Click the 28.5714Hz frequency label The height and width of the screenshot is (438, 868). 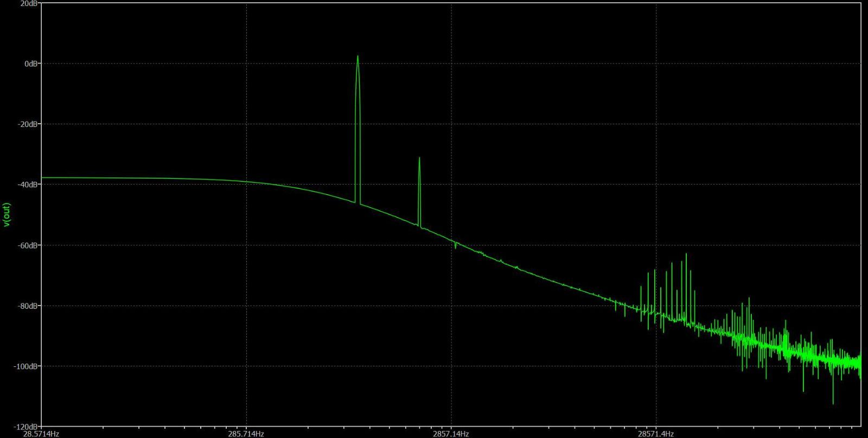tap(41, 434)
